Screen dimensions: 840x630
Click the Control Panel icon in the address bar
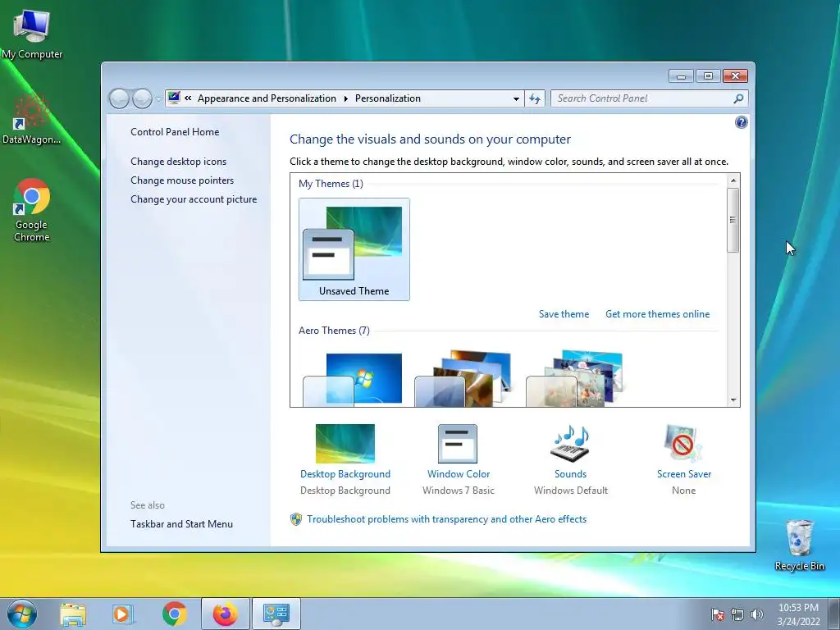[174, 98]
